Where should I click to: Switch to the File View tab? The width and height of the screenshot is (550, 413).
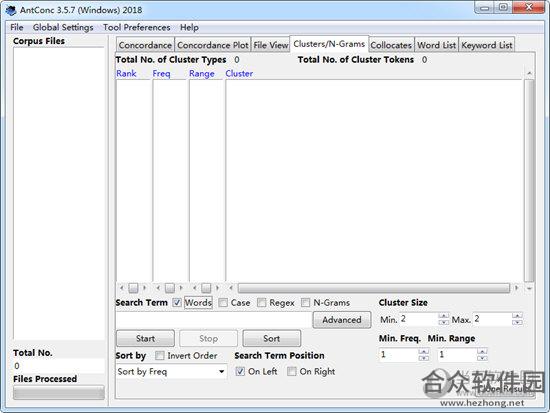[x=270, y=45]
